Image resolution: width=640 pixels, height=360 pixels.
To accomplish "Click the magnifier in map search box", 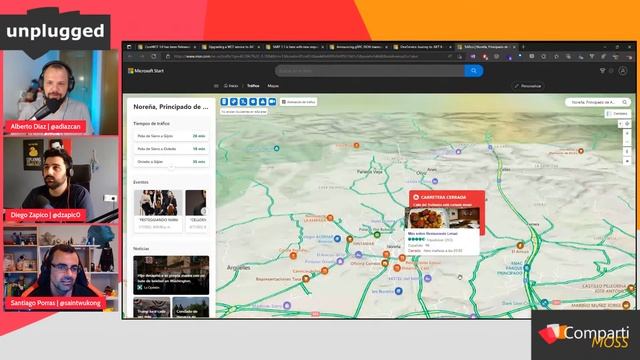I will 625,102.
